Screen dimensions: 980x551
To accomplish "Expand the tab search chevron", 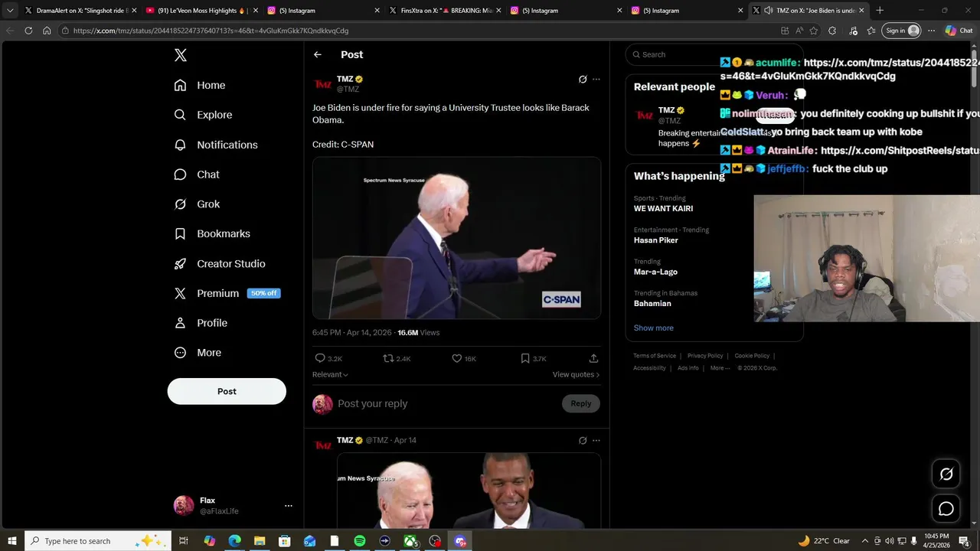I will tap(9, 11).
